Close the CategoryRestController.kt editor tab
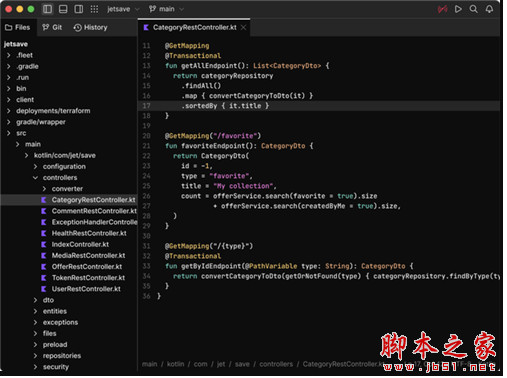 [244, 27]
